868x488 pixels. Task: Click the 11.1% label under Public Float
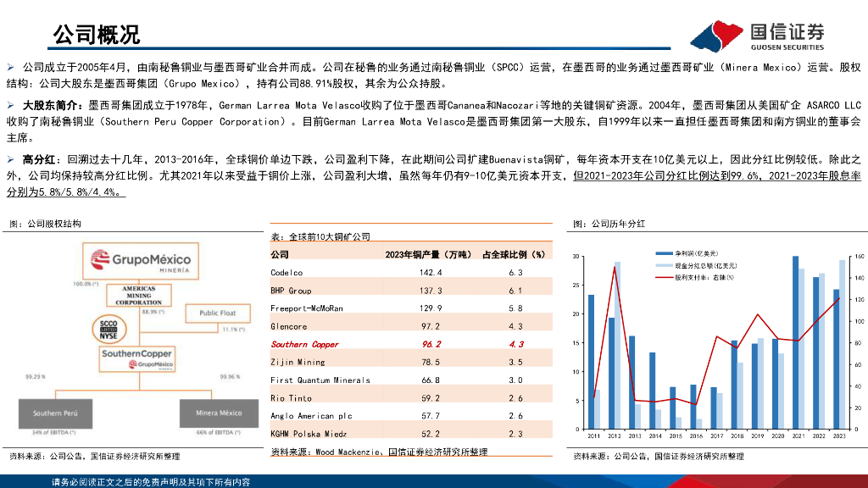pyautogui.click(x=234, y=330)
